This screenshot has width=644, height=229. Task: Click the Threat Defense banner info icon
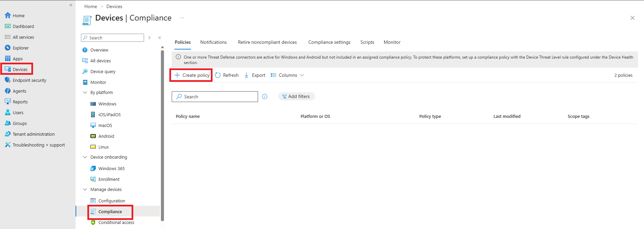pyautogui.click(x=178, y=57)
